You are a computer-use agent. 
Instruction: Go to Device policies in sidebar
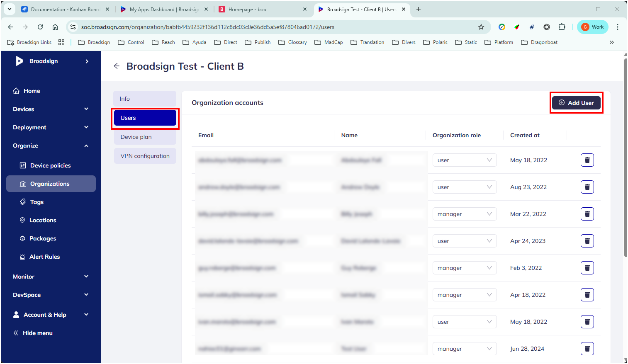50,165
